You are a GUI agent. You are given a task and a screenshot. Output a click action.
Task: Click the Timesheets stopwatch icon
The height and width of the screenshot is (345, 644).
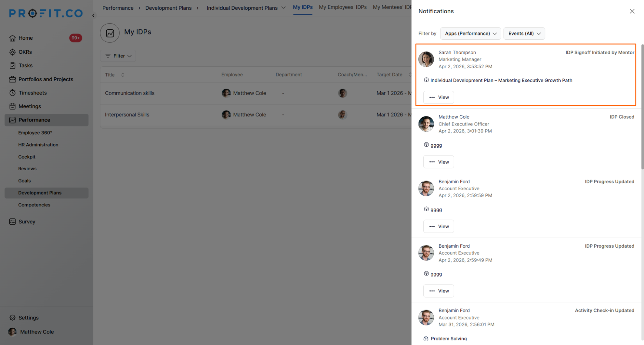[x=12, y=93]
